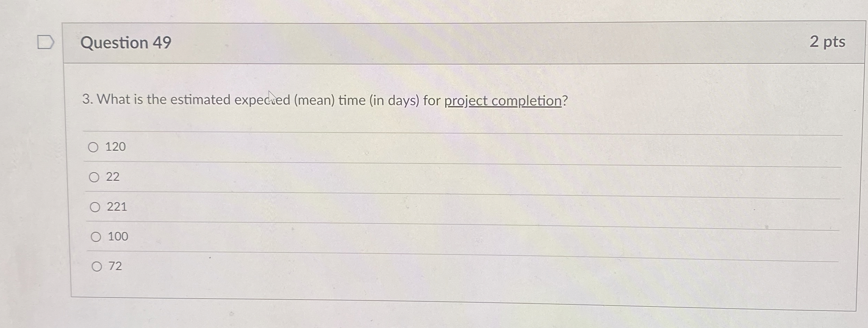Click the Question 49 header
The height and width of the screenshot is (328, 868).
pos(125,42)
